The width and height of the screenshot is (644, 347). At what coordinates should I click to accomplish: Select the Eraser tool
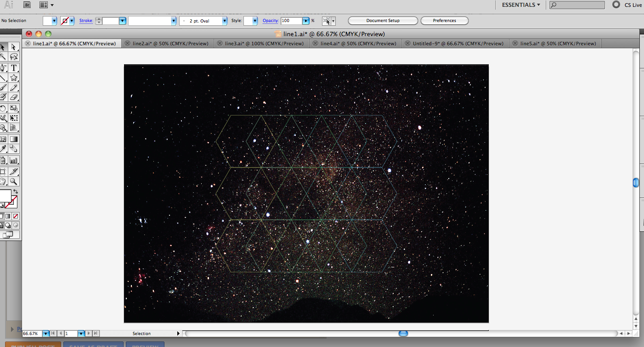point(14,97)
